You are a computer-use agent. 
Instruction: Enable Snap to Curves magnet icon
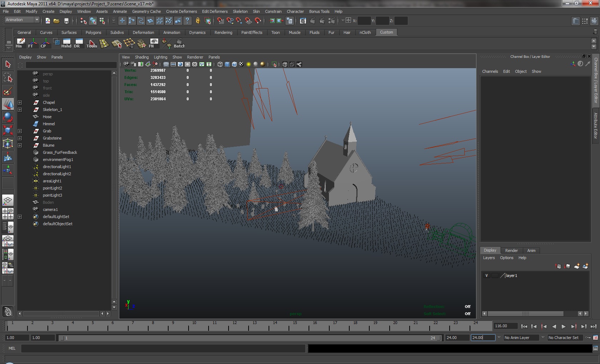pyautogui.click(x=230, y=21)
